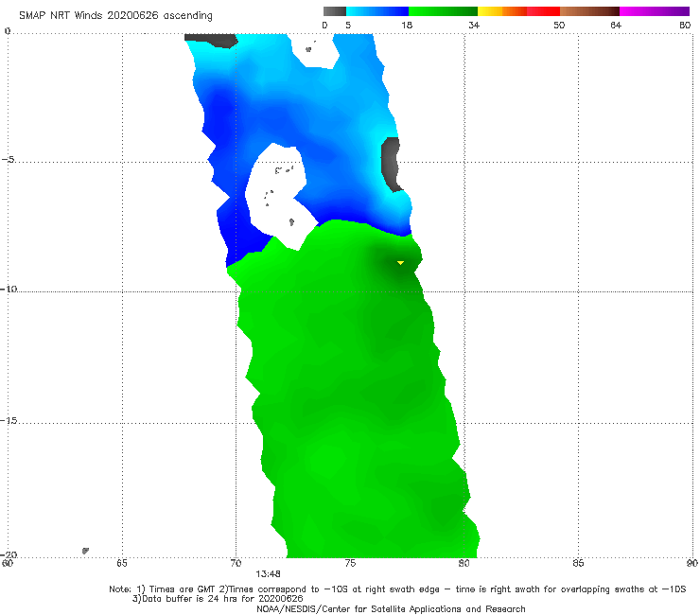Click the longitude label '75'
This screenshot has height=615, width=700.
point(350,563)
